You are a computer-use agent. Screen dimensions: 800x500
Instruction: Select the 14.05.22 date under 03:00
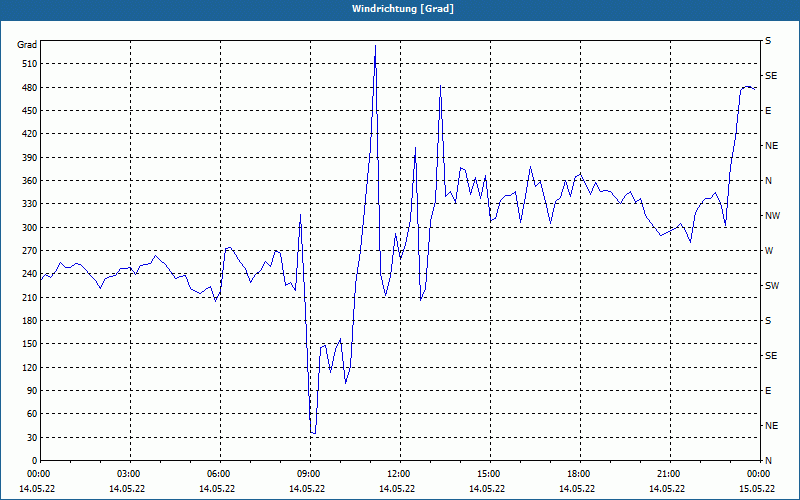pyautogui.click(x=127, y=489)
